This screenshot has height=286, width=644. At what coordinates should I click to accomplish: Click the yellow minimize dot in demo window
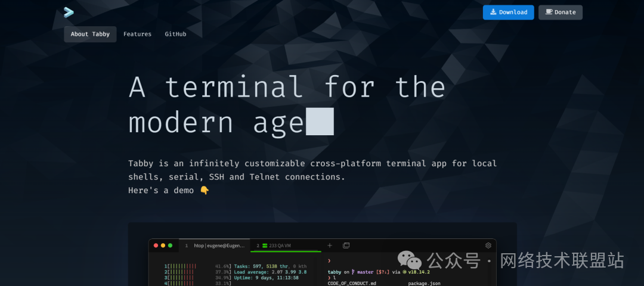coord(163,245)
